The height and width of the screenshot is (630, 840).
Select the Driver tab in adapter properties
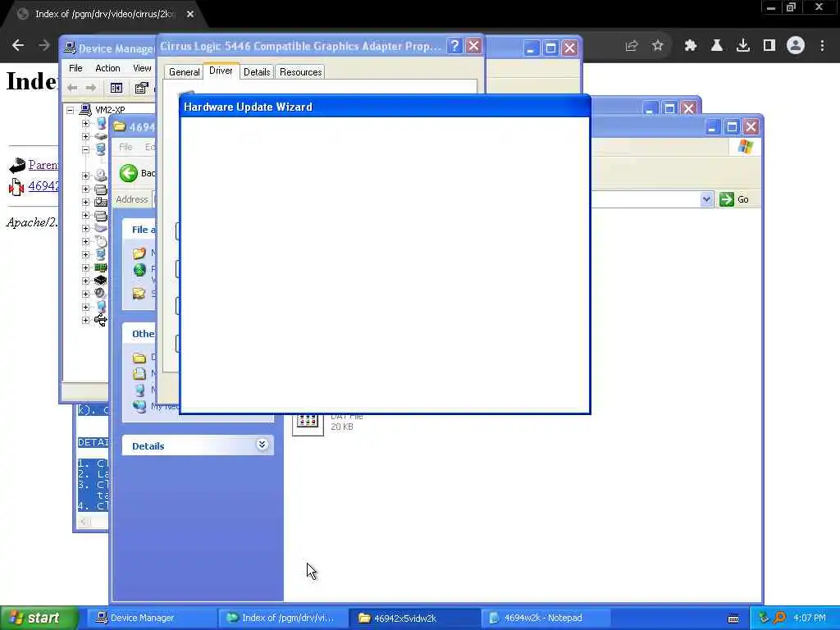pos(221,71)
